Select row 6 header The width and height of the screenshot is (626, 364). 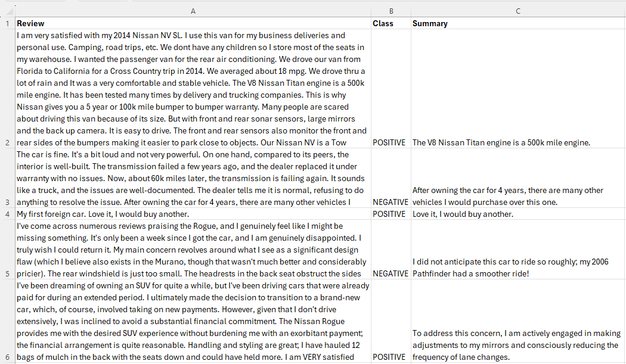click(7, 321)
